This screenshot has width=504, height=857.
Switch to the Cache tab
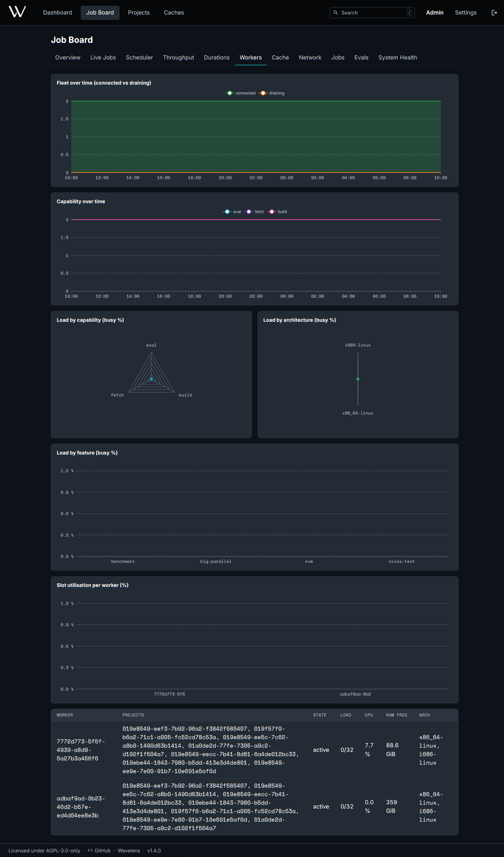(280, 58)
